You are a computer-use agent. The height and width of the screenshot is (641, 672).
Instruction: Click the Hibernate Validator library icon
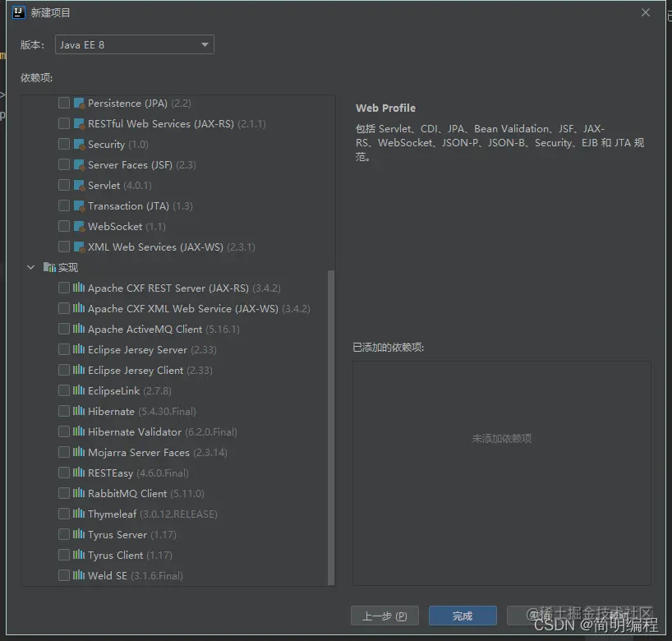(x=78, y=431)
